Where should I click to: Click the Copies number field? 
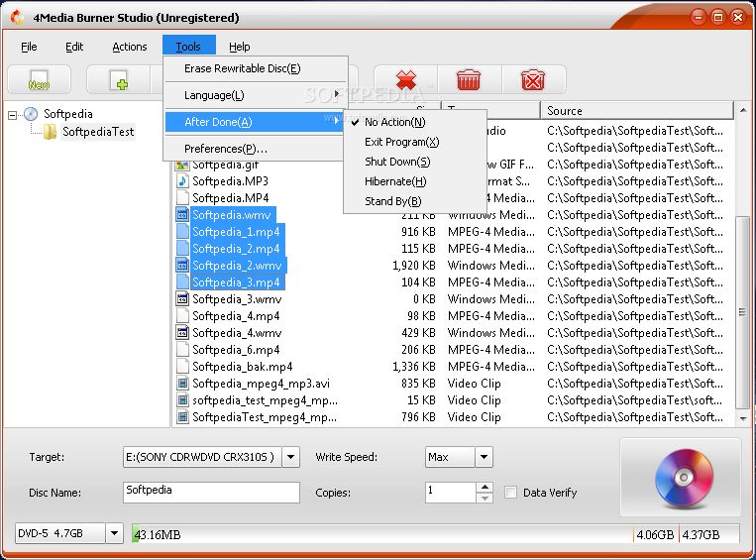point(450,492)
